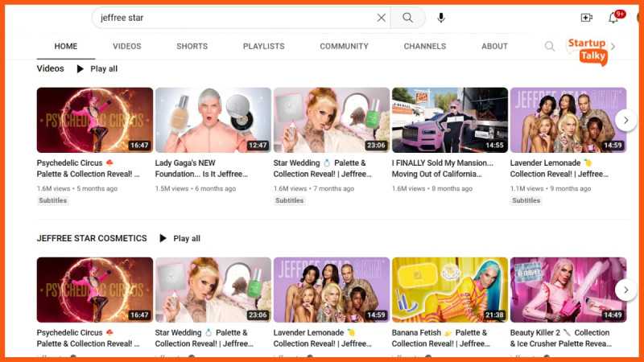Open the ABOUT tab
This screenshot has height=362, width=644.
(494, 46)
